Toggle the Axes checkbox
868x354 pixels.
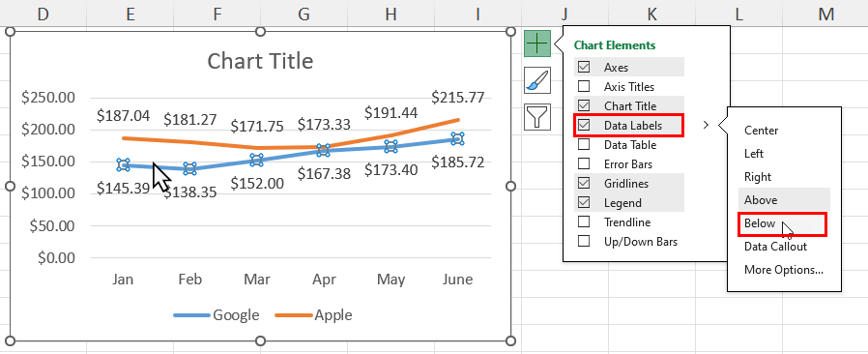tap(584, 67)
